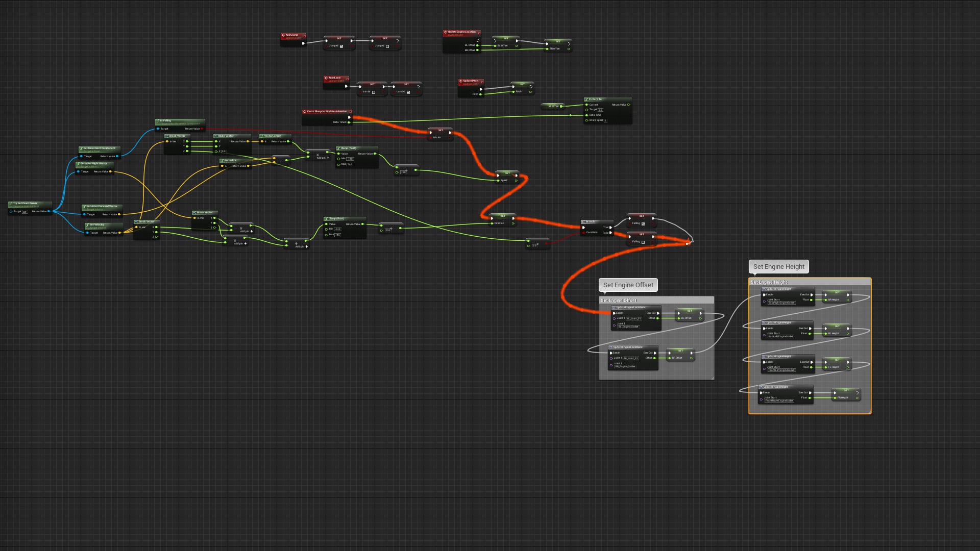Check the Falling checkbox on the True branch path
Viewport: 980px width, 551px height.
point(643,223)
